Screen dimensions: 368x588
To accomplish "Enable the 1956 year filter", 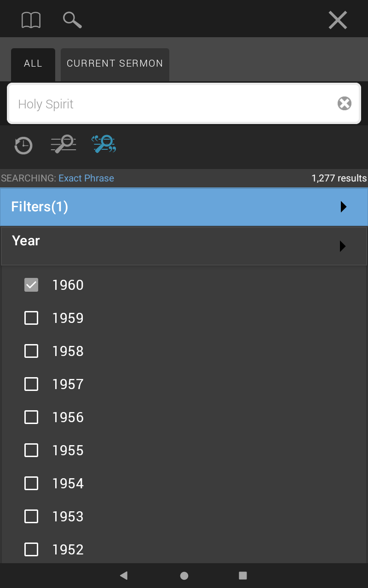I will (x=31, y=417).
